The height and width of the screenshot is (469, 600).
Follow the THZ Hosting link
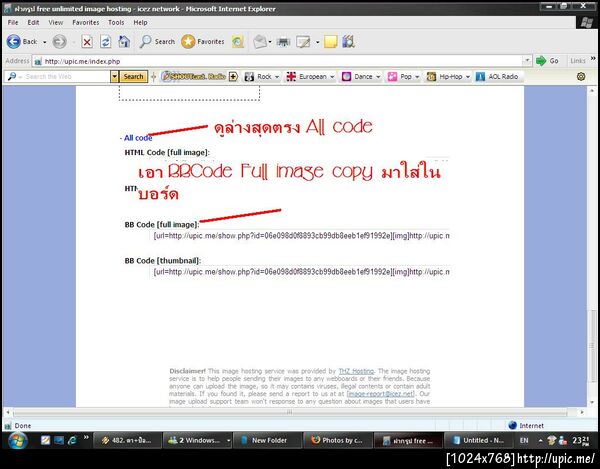(x=356, y=371)
